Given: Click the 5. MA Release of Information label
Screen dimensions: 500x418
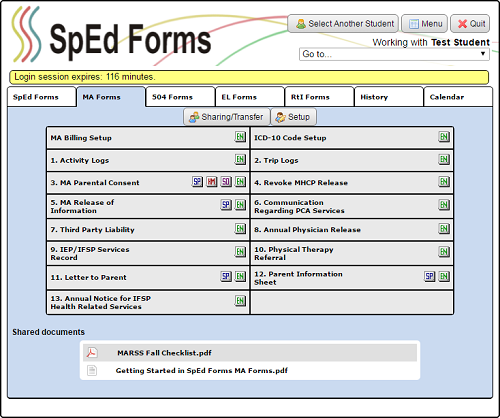Looking at the screenshot, I should [82, 206].
